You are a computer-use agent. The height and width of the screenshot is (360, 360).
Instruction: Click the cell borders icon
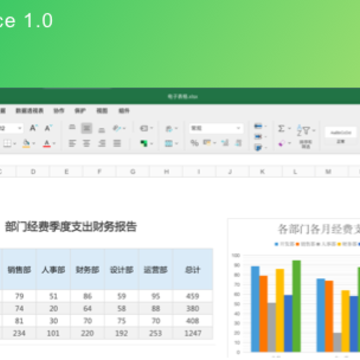[x=7, y=143]
